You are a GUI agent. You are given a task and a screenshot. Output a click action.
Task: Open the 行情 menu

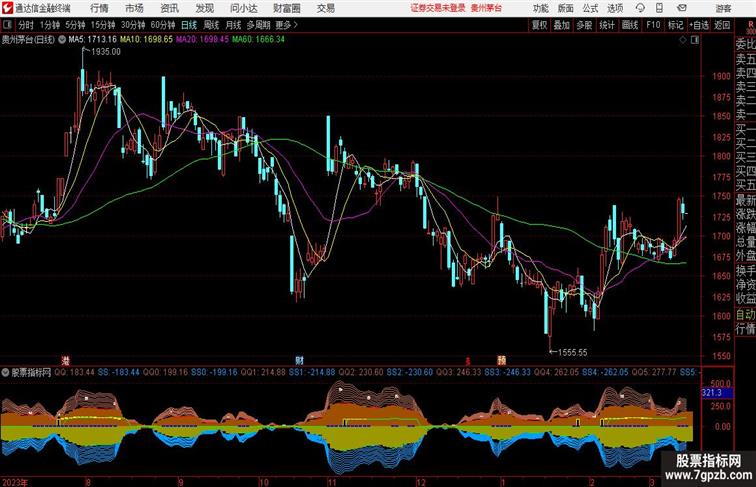pyautogui.click(x=99, y=8)
